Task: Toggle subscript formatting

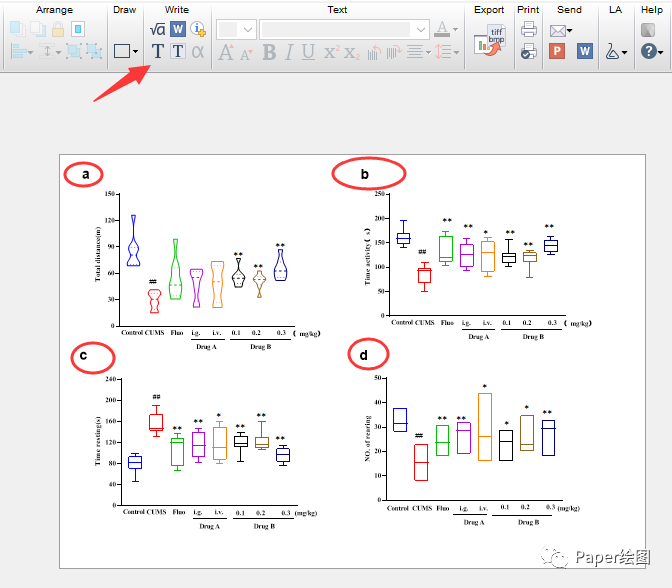Action: pos(351,53)
